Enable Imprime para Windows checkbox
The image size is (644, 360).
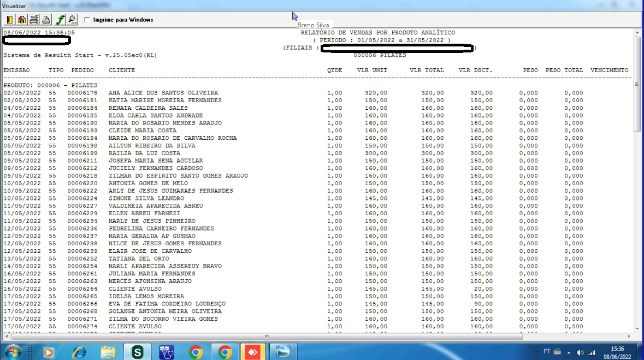[x=87, y=20]
